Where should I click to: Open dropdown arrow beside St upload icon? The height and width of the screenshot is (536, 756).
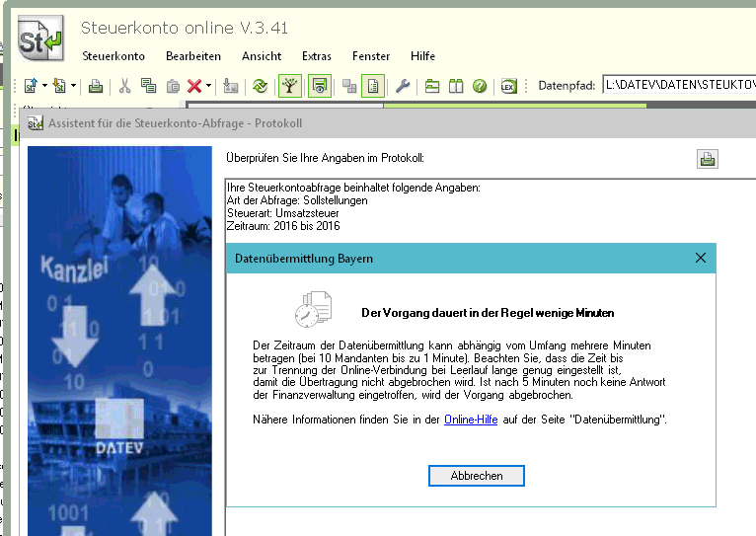coord(44,86)
